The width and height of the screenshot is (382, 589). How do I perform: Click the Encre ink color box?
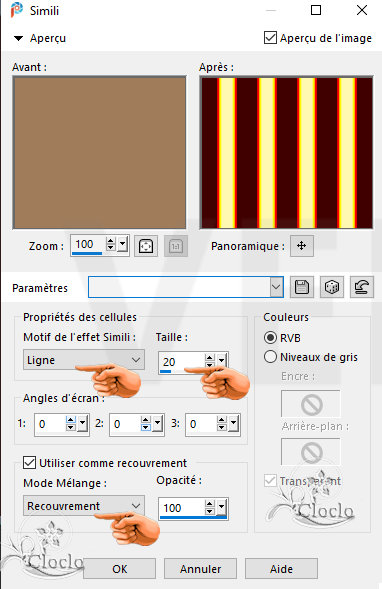point(311,404)
